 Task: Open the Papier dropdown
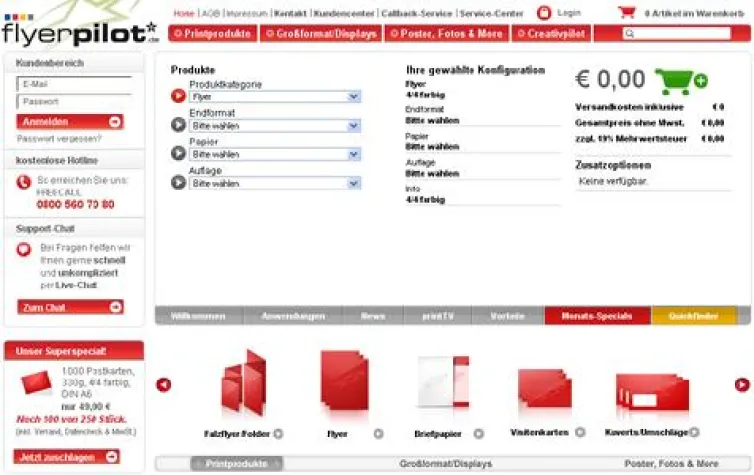tap(275, 154)
